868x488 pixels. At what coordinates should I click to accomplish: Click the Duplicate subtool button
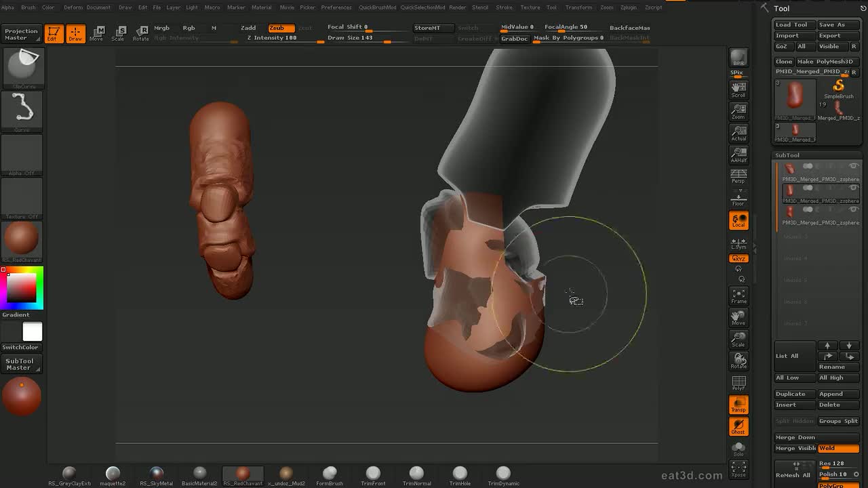pos(795,394)
